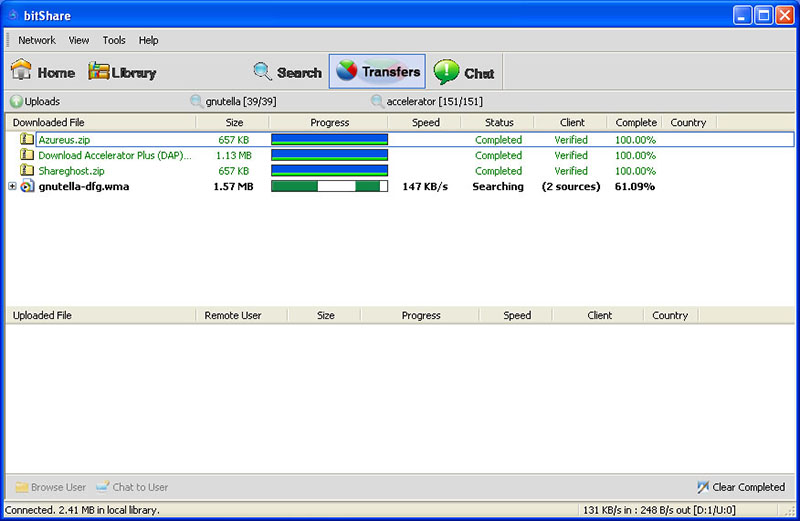Click the Chat to User button

(x=132, y=487)
